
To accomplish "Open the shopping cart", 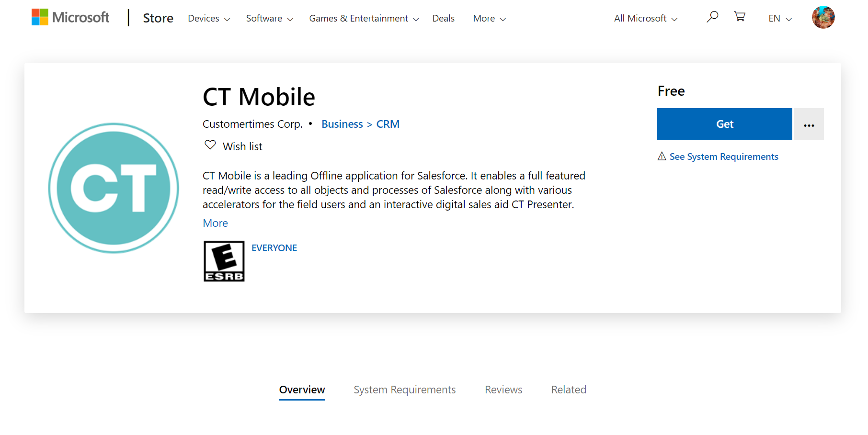I will tap(740, 17).
